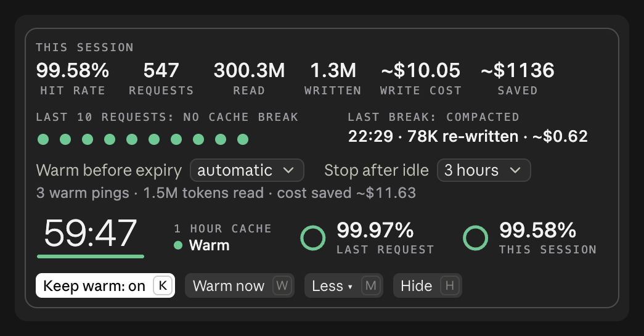Click the green countdown progress bar

tap(91, 256)
